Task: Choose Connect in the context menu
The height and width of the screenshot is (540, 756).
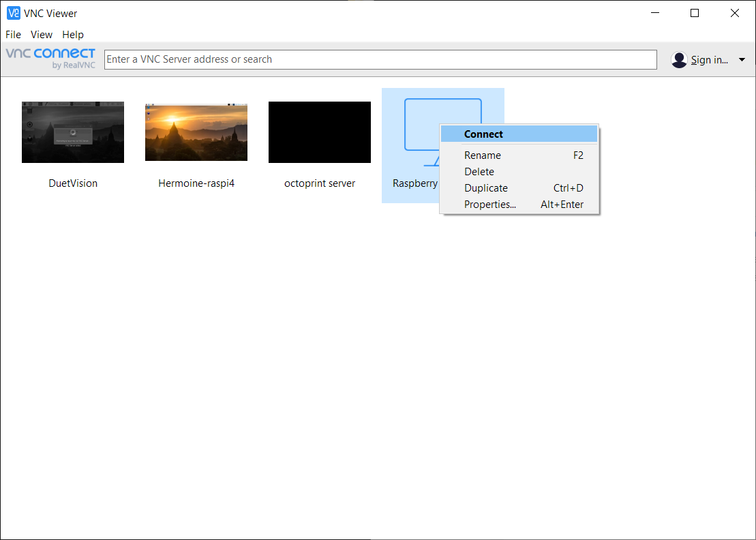Action: click(x=519, y=134)
